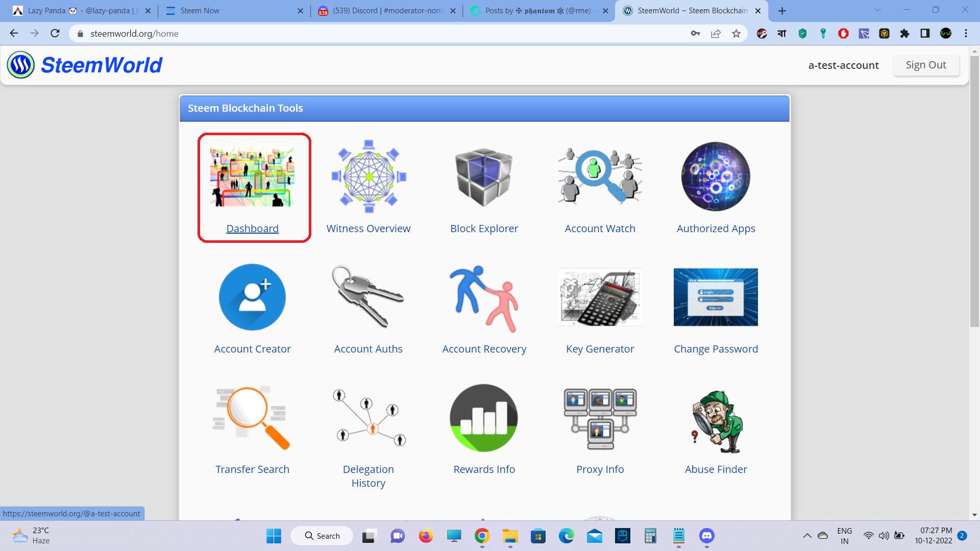Click the Account Auths keys icon
This screenshot has height=551, width=980.
click(368, 297)
